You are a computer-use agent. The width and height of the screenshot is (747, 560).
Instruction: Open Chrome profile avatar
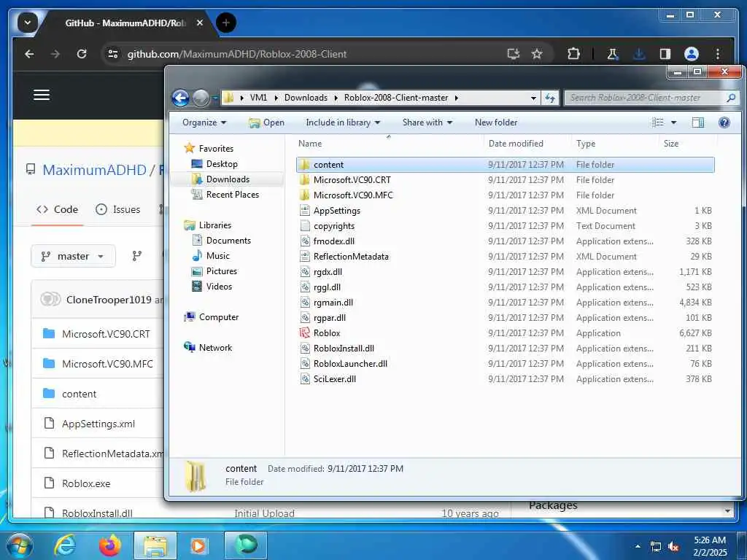pos(692,54)
